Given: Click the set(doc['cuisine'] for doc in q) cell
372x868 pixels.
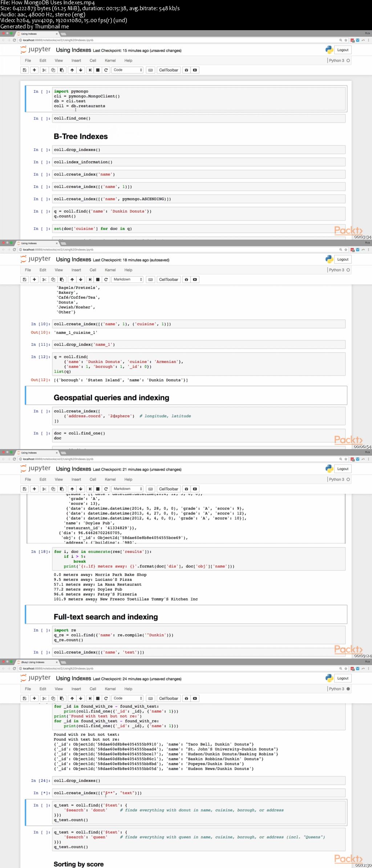Looking at the screenshot, I should pos(199,229).
